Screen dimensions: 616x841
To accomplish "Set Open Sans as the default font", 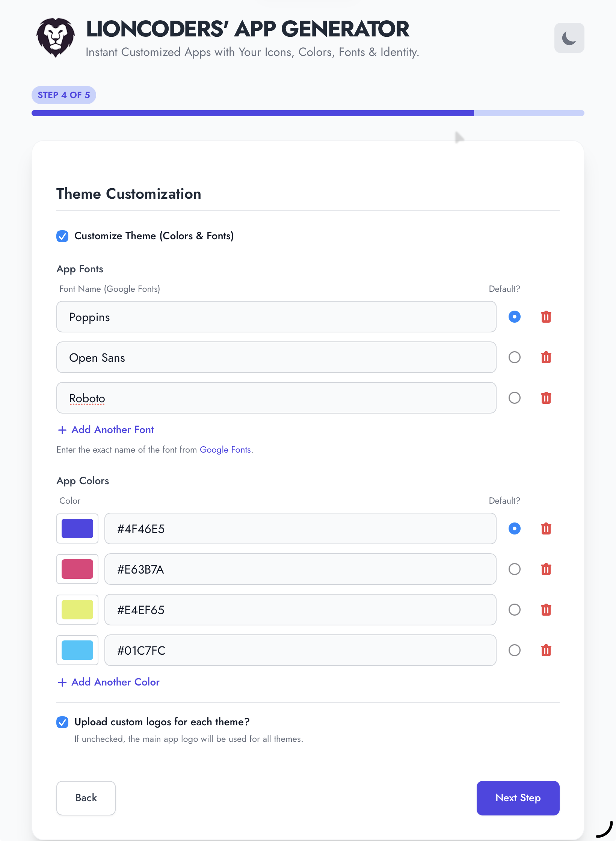I will tap(514, 357).
